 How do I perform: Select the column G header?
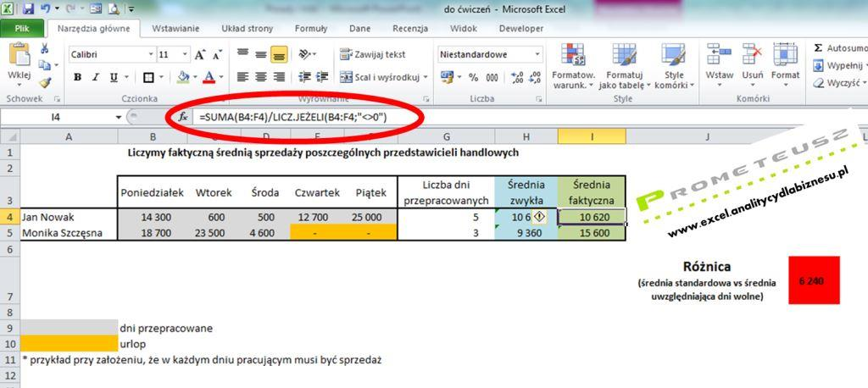coord(446,136)
